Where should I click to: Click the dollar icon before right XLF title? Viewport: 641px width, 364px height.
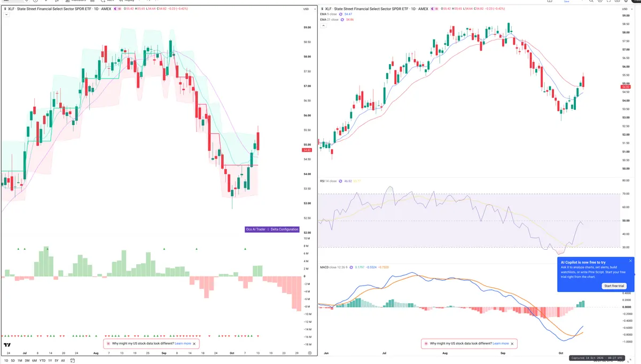pyautogui.click(x=322, y=9)
